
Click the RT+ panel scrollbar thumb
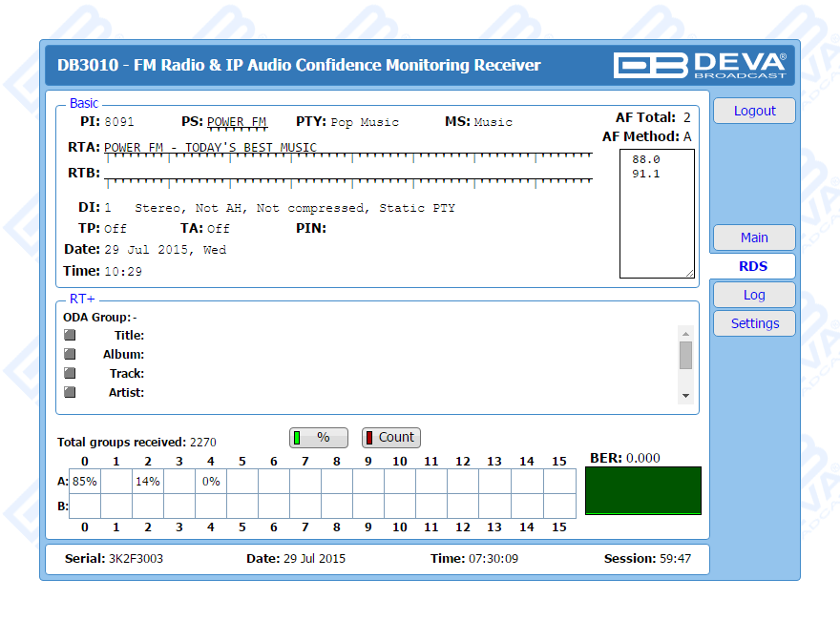click(685, 355)
